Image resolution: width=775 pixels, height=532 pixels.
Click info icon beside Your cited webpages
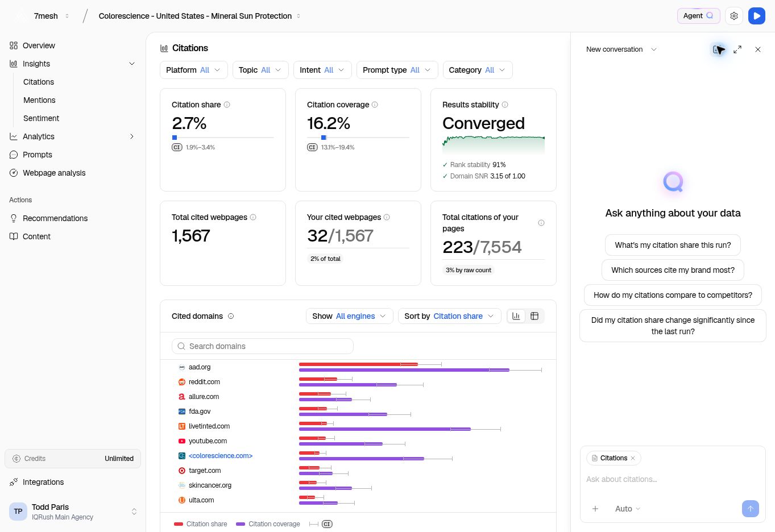(x=387, y=217)
